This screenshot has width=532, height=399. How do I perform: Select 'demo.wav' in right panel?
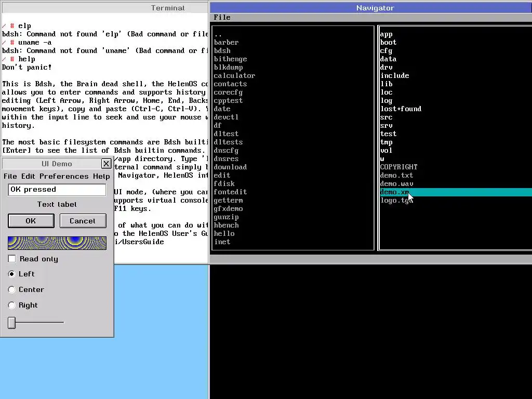point(456,183)
